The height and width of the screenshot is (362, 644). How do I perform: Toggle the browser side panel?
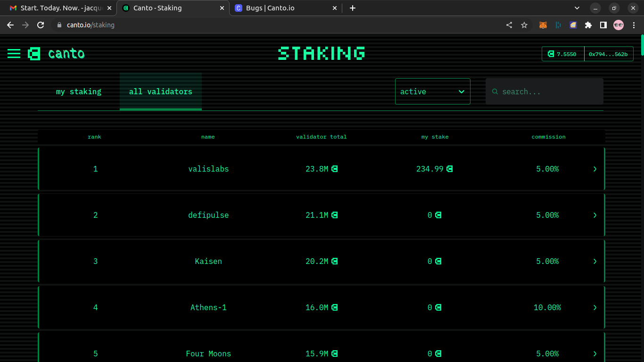[x=603, y=25]
